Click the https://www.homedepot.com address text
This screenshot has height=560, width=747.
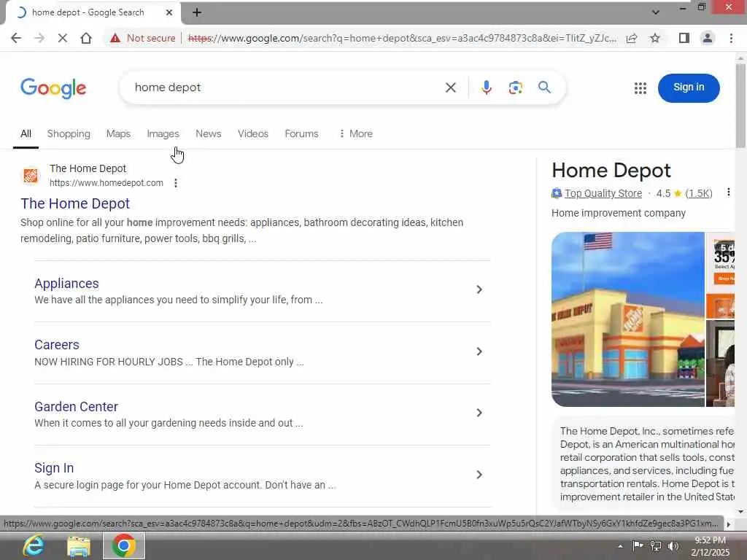(x=107, y=183)
